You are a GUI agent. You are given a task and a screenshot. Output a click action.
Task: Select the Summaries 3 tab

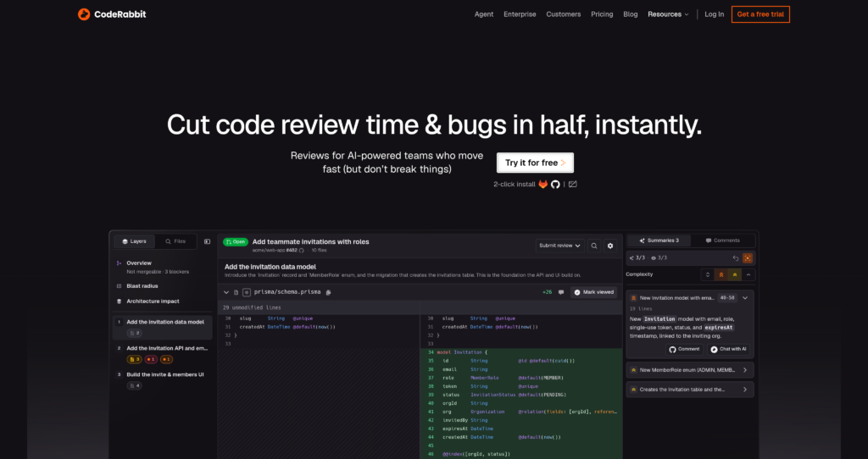pyautogui.click(x=659, y=241)
